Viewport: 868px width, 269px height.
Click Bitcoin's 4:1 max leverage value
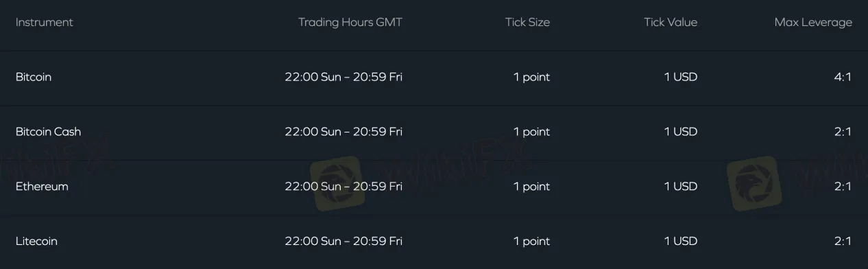(843, 77)
